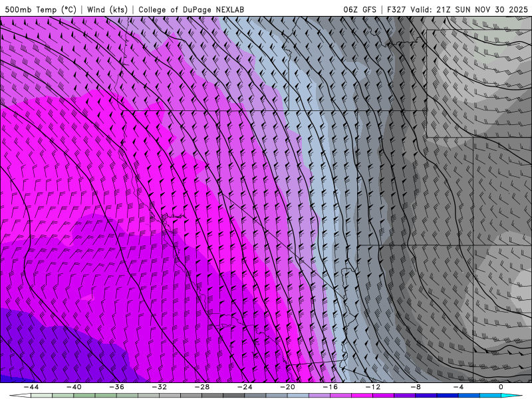Click the "500mb Temp (°C)" title text
This screenshot has height=399, width=532.
point(41,10)
